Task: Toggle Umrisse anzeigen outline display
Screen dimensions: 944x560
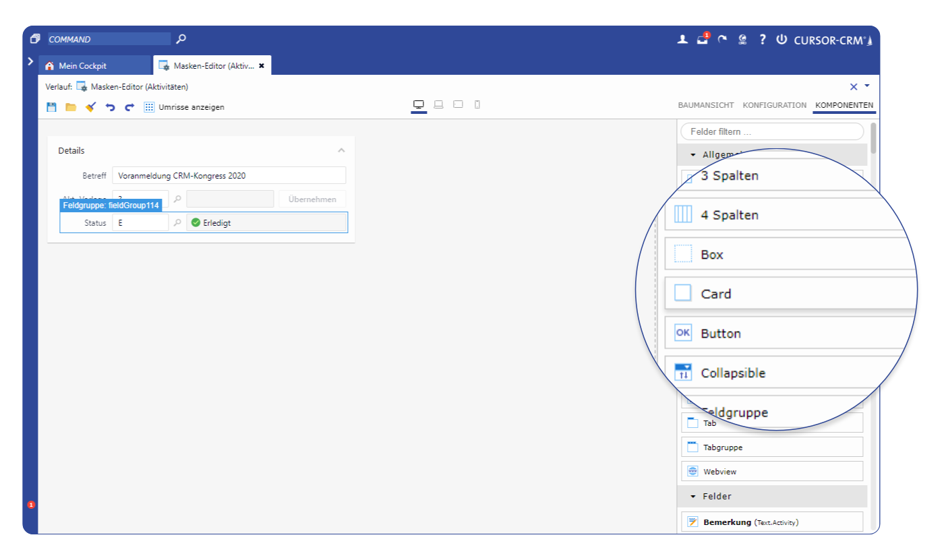Action: coord(184,107)
